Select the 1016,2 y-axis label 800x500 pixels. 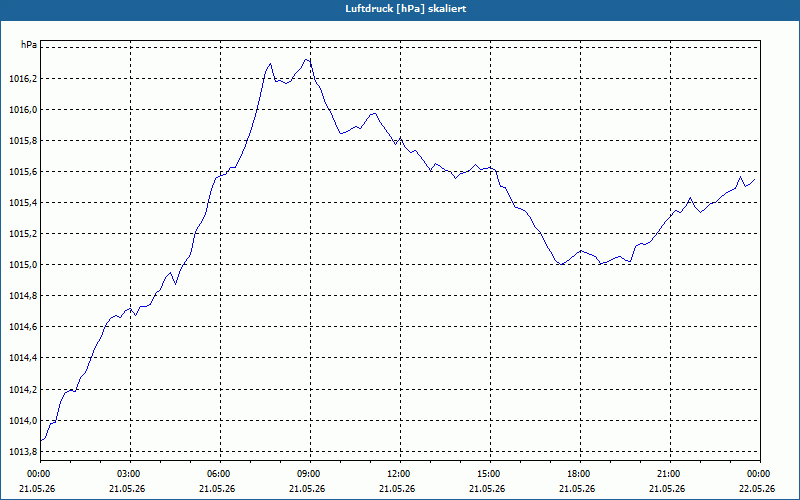click(22, 79)
